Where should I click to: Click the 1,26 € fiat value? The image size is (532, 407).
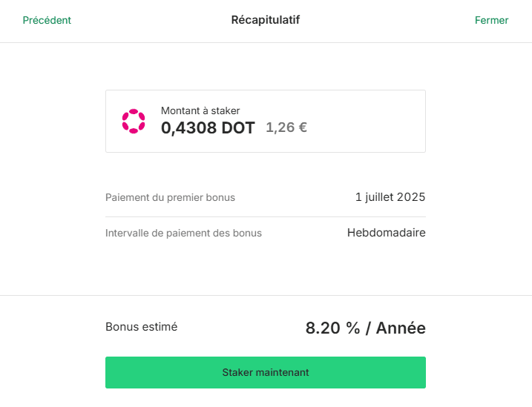[286, 128]
